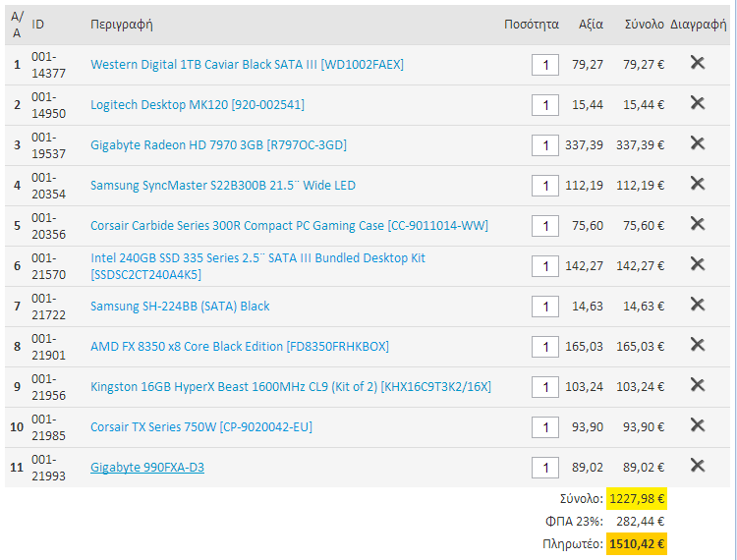
Task: Select product ID 001-19537
Action: point(48,145)
